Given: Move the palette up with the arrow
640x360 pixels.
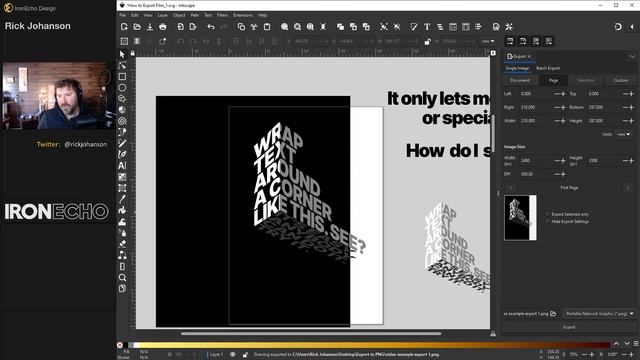Looking at the screenshot, I should click(x=616, y=344).
